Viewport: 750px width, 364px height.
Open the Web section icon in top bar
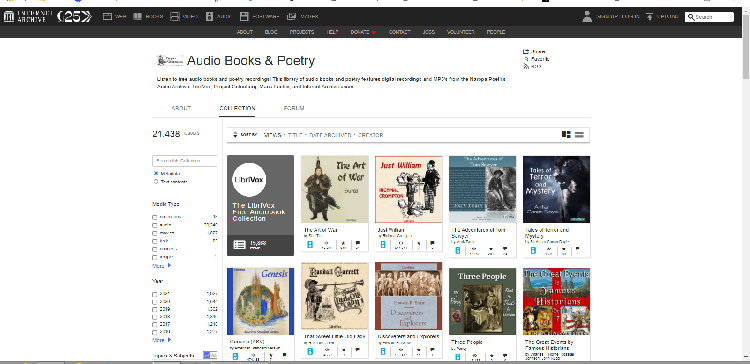click(107, 17)
